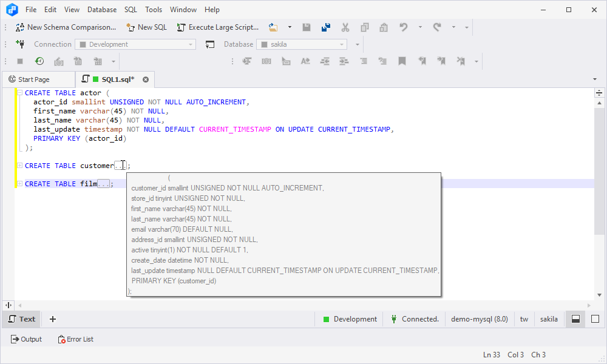Toggle the split bottom-panel layout button
This screenshot has height=364, width=607.
click(575, 319)
